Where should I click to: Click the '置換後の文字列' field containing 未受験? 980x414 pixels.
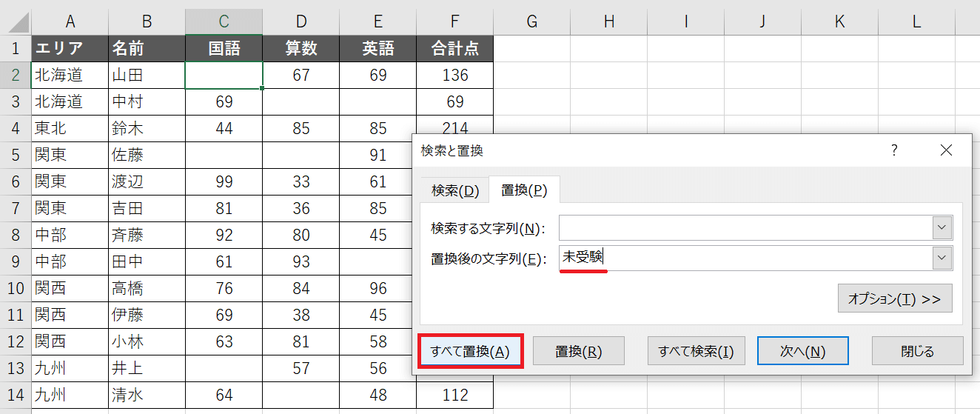(745, 258)
